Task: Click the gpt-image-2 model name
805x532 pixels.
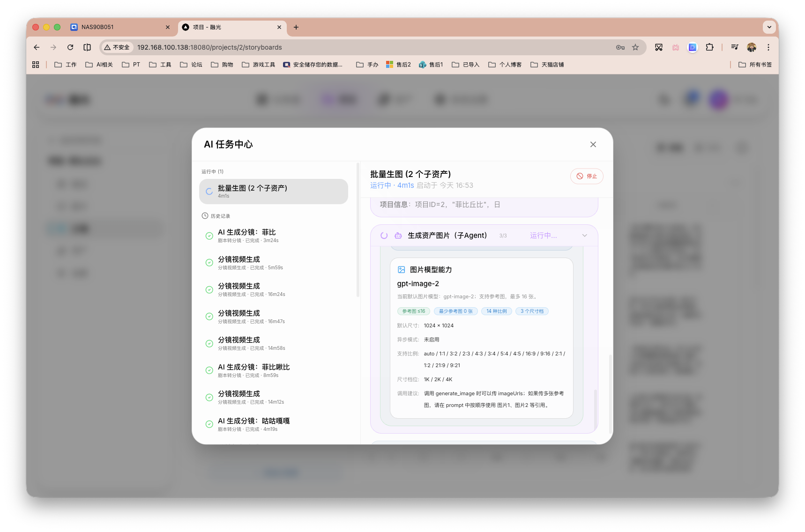Action: 418,284
